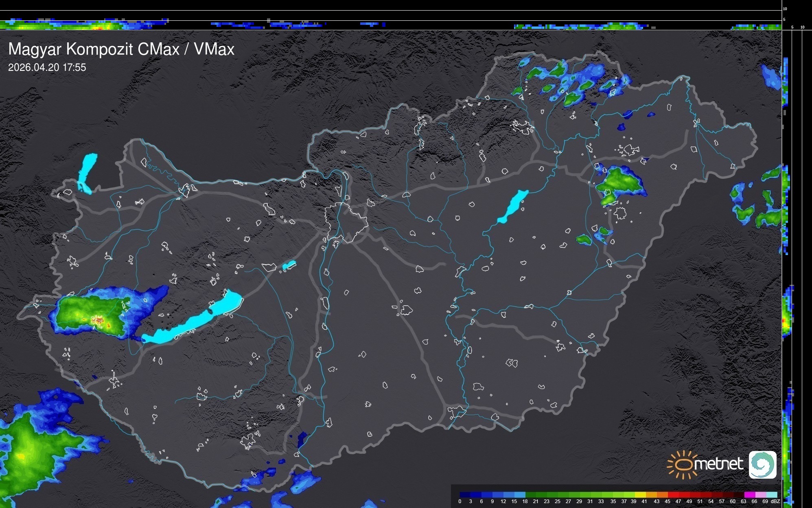The image size is (812, 508).
Task: Select the magenta 63 dBZ legend swatch
Action: tap(749, 495)
